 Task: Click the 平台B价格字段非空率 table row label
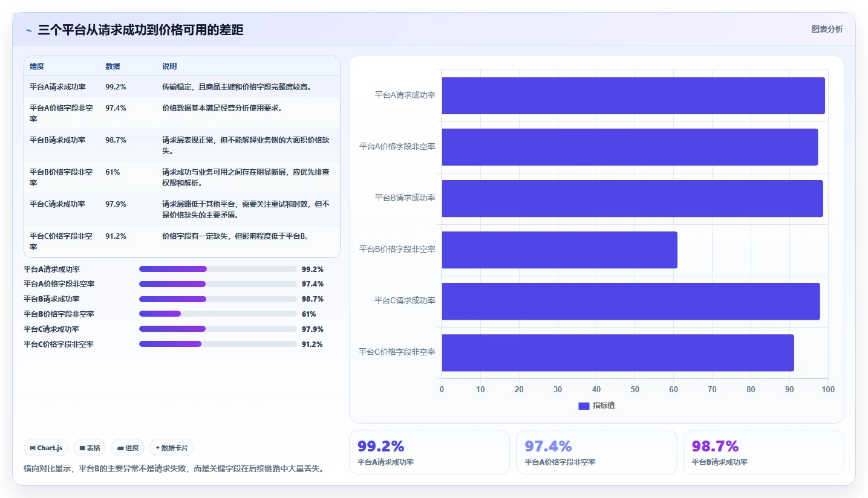pos(61,178)
